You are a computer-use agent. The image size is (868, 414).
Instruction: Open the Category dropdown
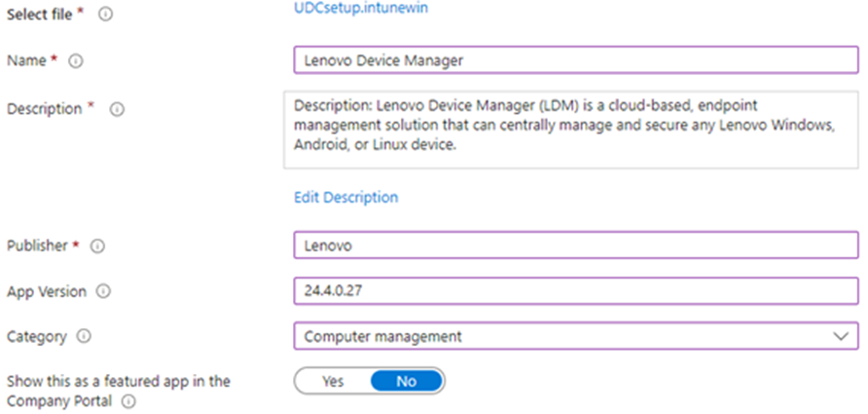pyautogui.click(x=576, y=336)
